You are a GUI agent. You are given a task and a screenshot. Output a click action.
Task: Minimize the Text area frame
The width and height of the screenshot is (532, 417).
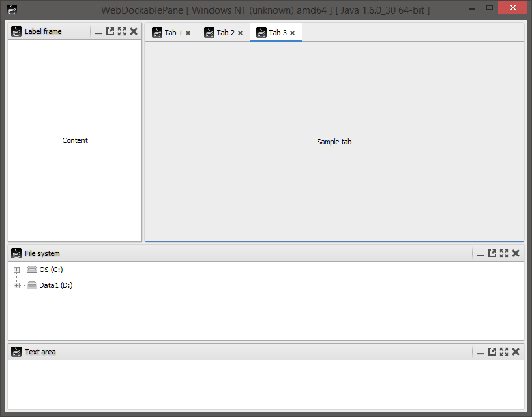(x=480, y=352)
